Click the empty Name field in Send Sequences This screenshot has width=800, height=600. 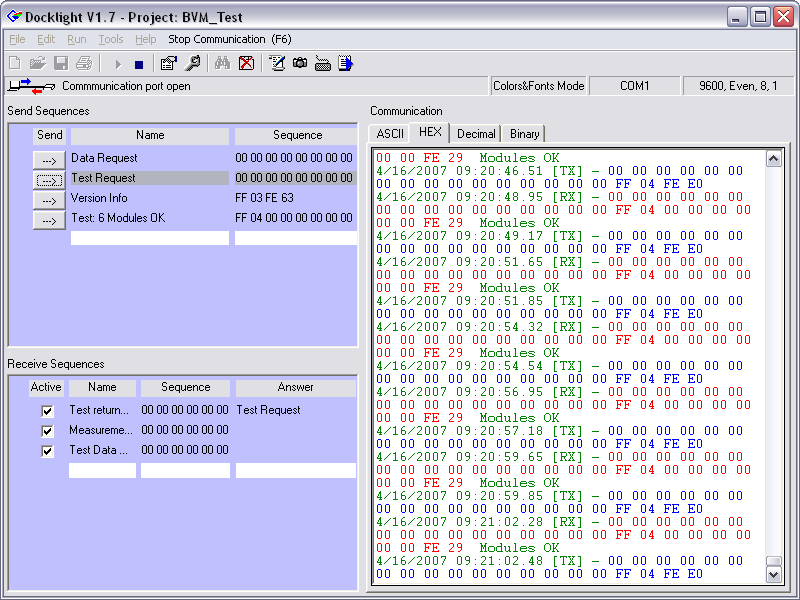click(149, 238)
